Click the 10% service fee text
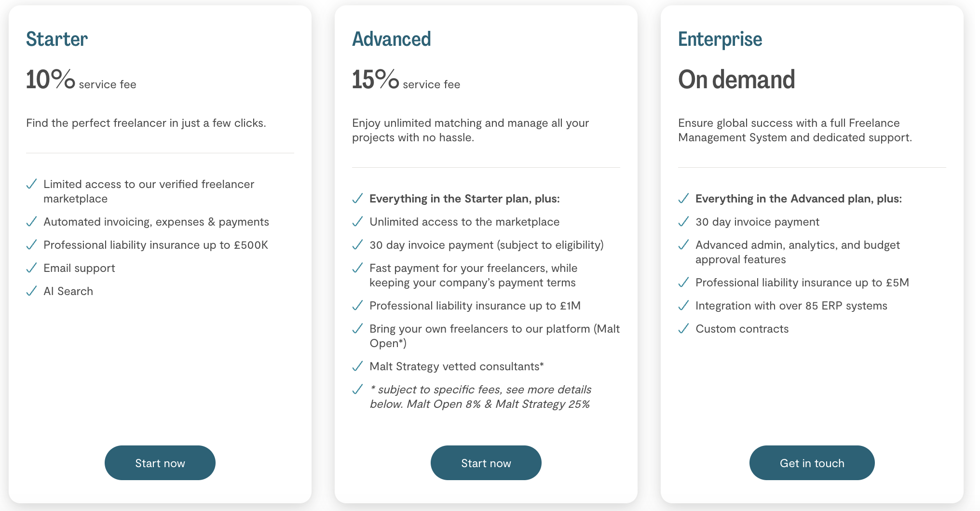The width and height of the screenshot is (980, 511). [81, 80]
